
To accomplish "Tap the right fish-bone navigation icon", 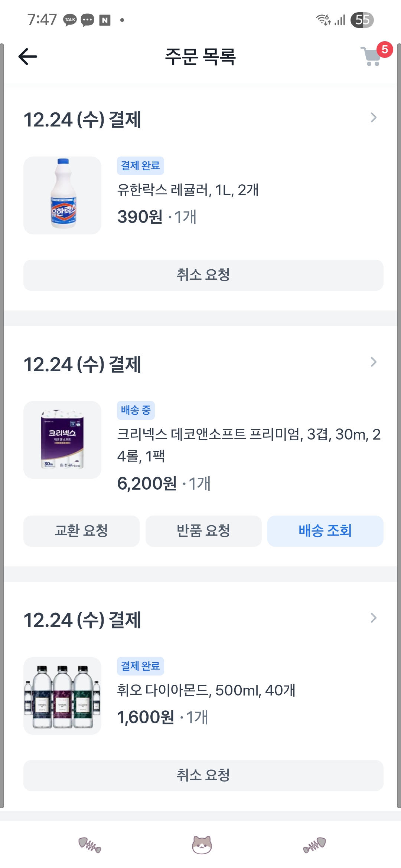I will [314, 845].
